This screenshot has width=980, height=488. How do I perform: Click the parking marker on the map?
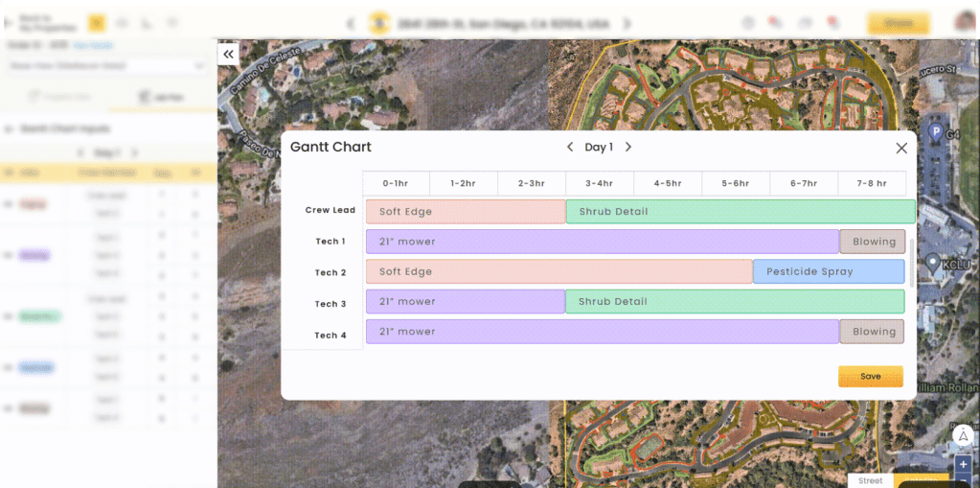click(x=936, y=131)
